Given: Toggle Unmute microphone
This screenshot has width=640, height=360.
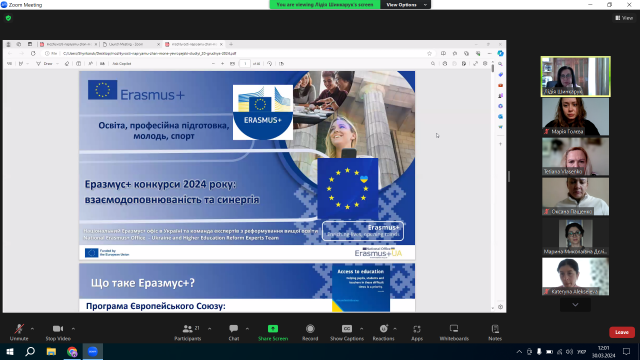Looking at the screenshot, I should click(19, 332).
